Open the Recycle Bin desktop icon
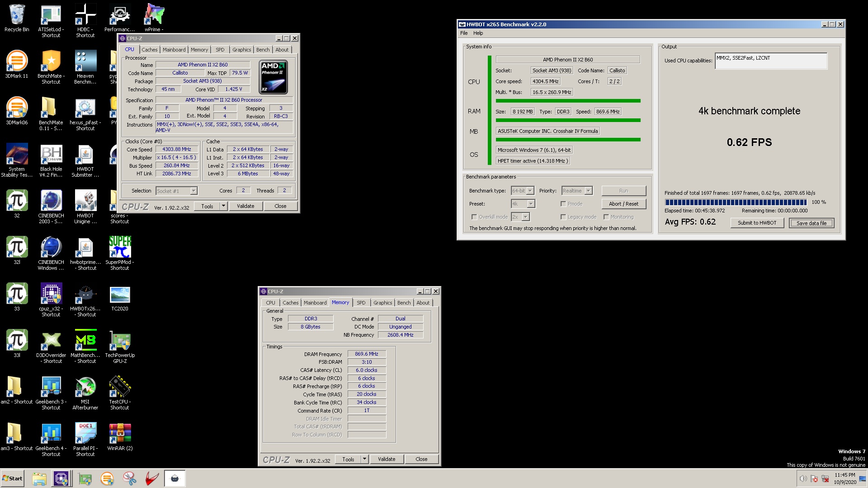The width and height of the screenshot is (868, 488). click(x=17, y=19)
